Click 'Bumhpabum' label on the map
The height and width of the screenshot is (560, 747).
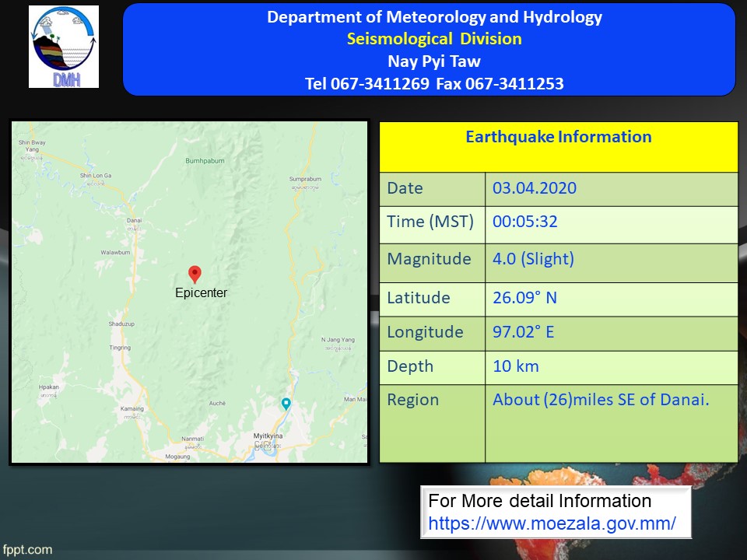[x=205, y=161]
